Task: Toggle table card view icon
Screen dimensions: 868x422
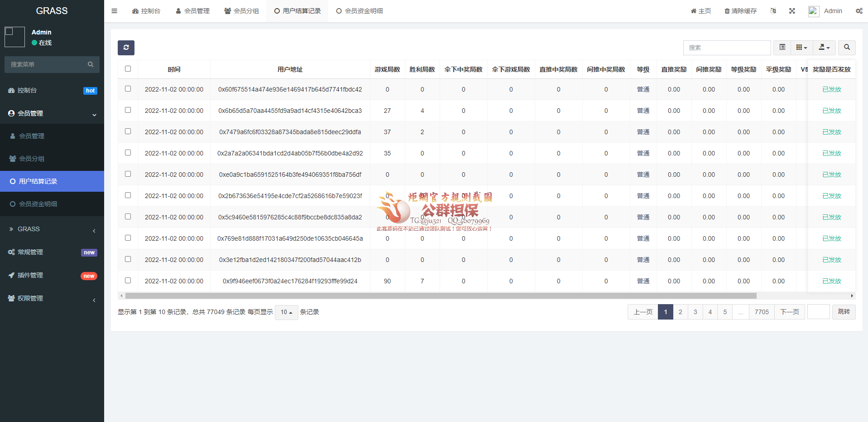Action: tap(782, 48)
